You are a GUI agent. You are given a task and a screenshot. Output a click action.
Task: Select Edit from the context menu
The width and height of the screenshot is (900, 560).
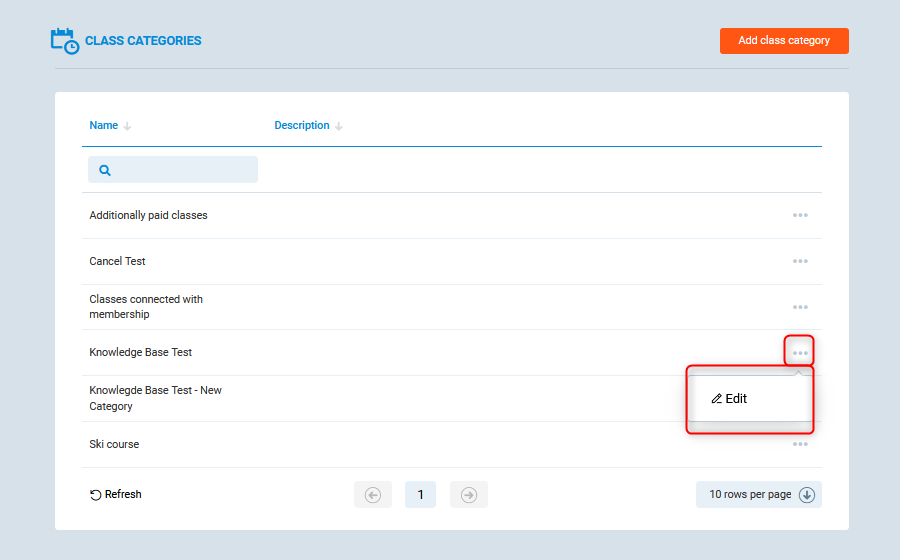[x=730, y=399]
